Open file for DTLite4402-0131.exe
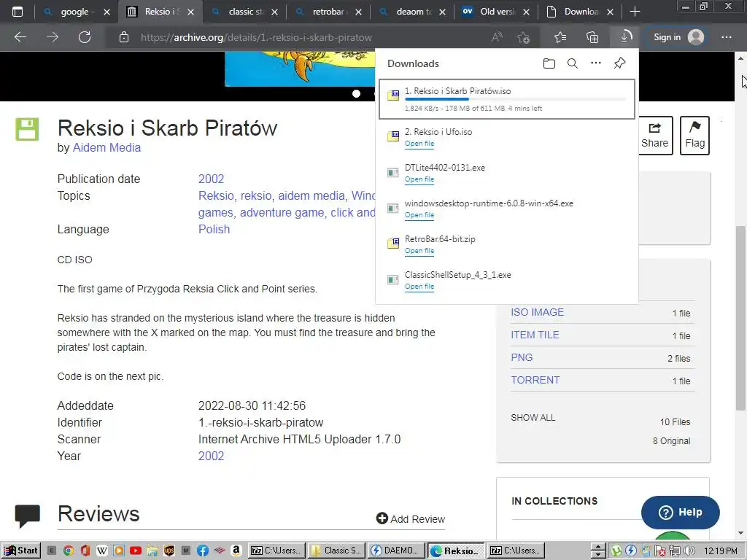The height and width of the screenshot is (560, 747). coord(419,179)
